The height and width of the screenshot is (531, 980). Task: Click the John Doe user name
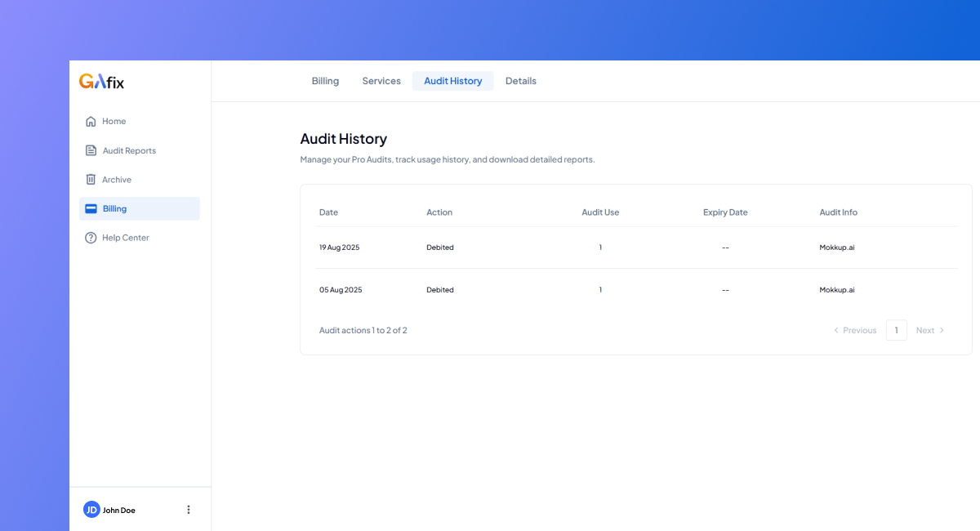tap(119, 511)
